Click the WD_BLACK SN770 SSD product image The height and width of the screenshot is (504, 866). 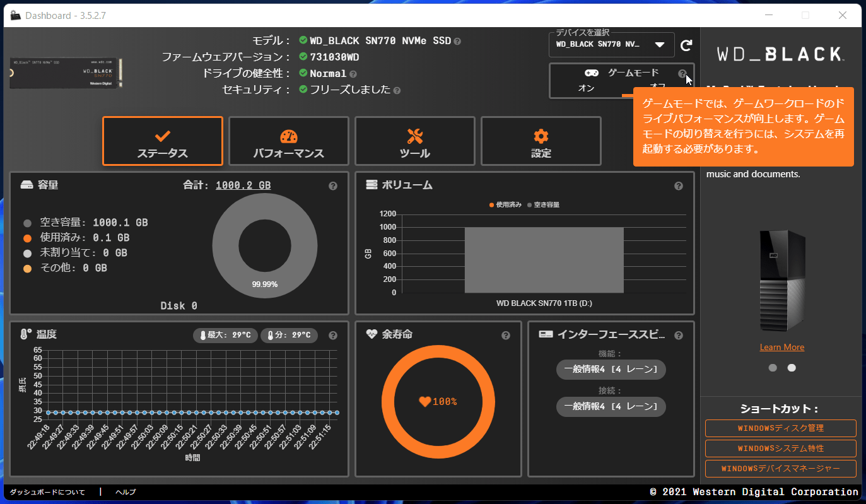click(x=66, y=73)
